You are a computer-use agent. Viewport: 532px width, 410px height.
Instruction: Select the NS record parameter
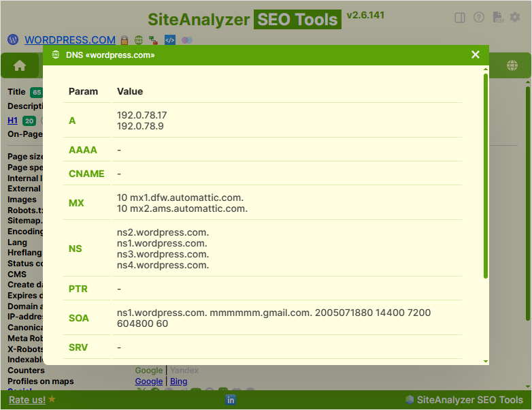(x=76, y=249)
